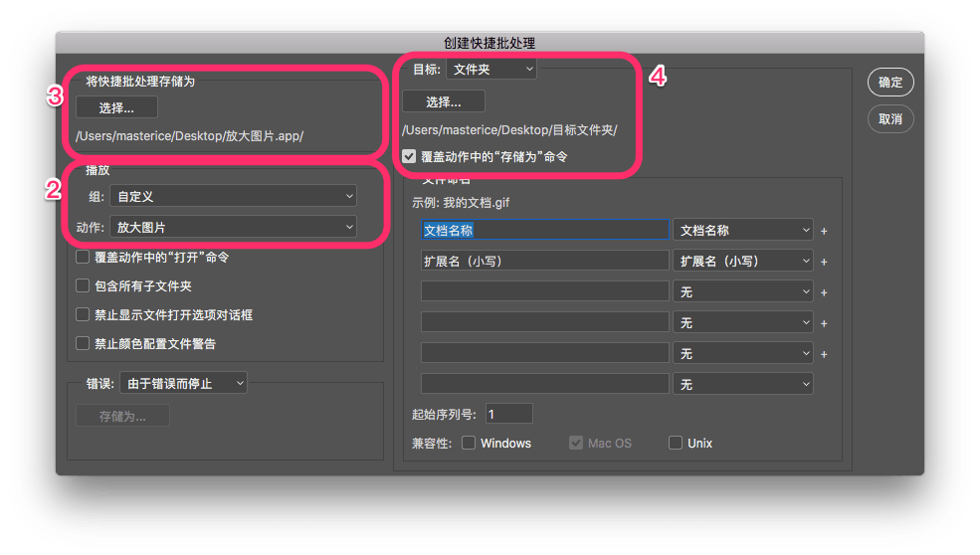Check the 包含所有子文件夹 option
This screenshot has width=980, height=555.
point(84,286)
